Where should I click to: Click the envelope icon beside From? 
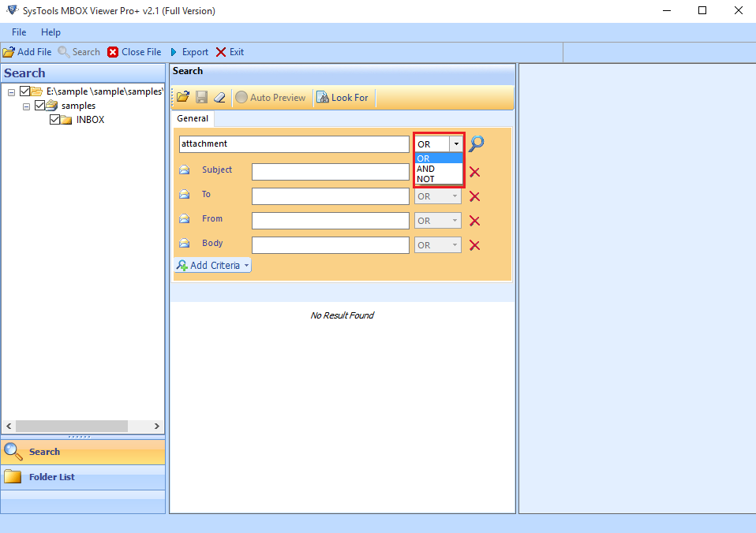184,218
